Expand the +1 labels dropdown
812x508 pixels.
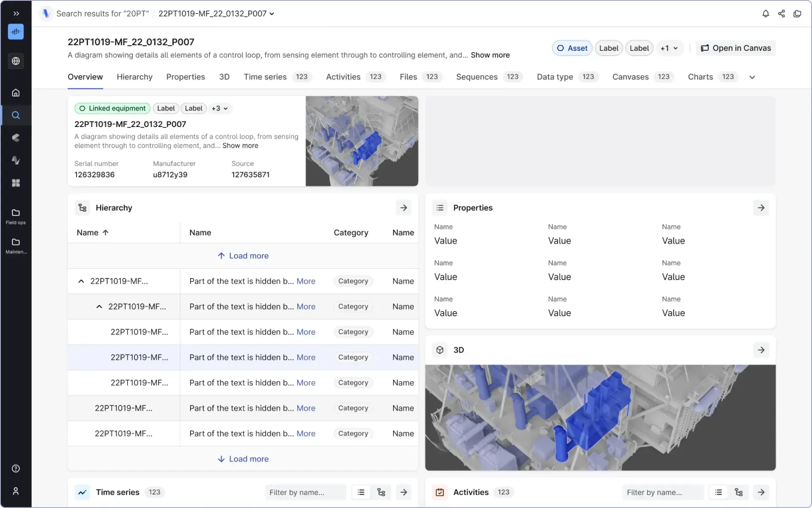click(x=669, y=48)
